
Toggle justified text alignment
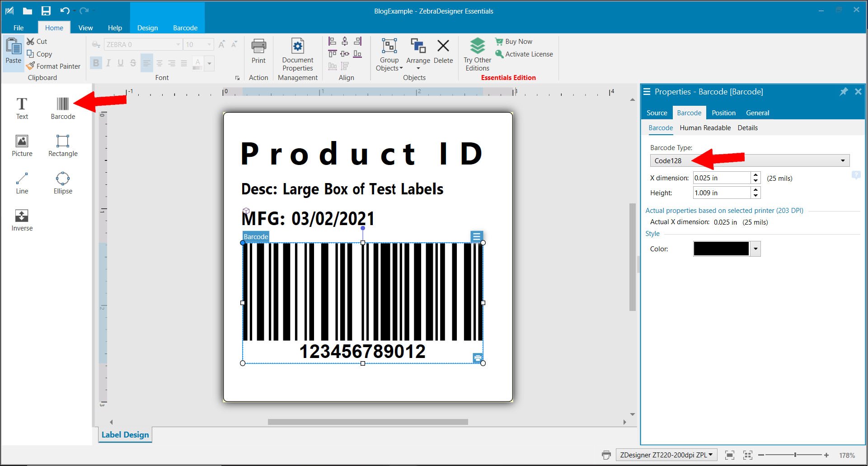[x=184, y=63]
